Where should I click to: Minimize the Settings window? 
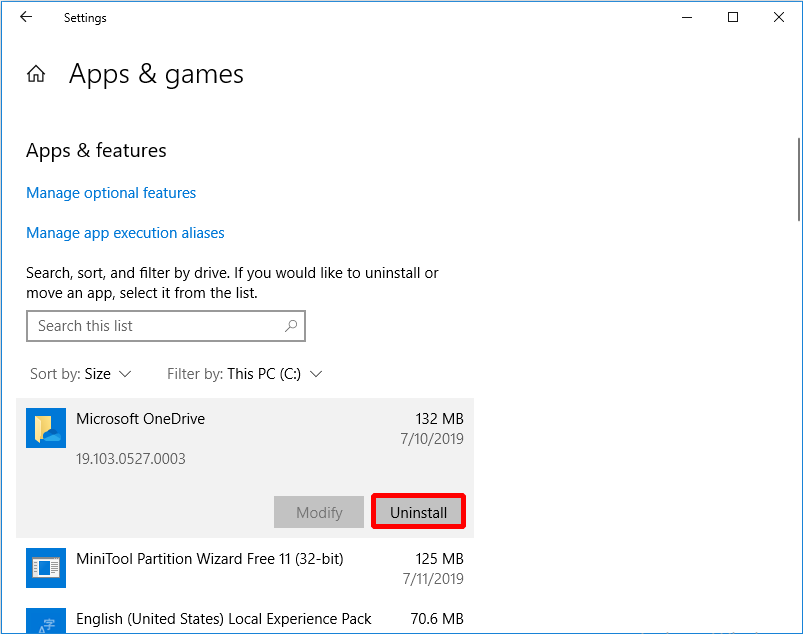(x=687, y=17)
